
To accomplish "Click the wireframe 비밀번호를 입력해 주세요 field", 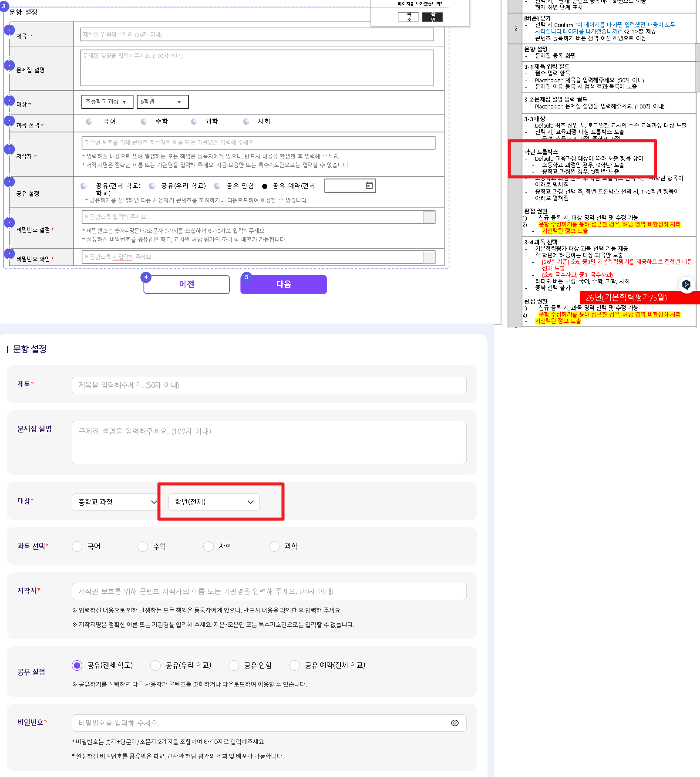I will (x=258, y=217).
